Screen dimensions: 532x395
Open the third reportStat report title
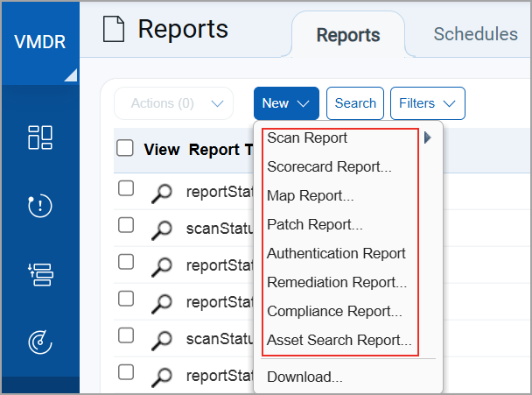(220, 302)
